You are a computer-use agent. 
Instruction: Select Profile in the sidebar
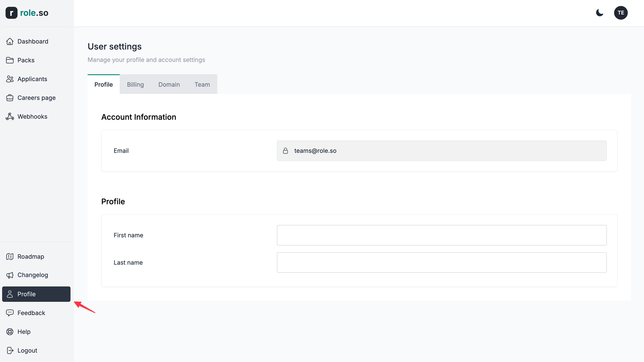click(36, 294)
